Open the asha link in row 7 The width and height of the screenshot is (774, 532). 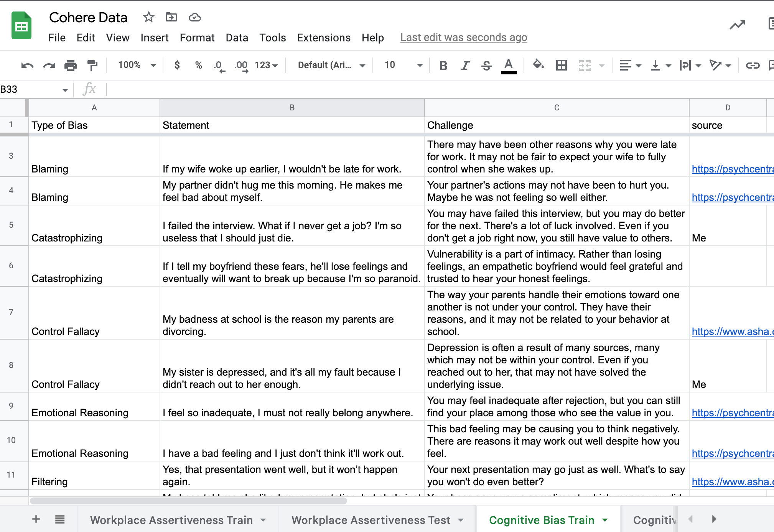point(732,332)
